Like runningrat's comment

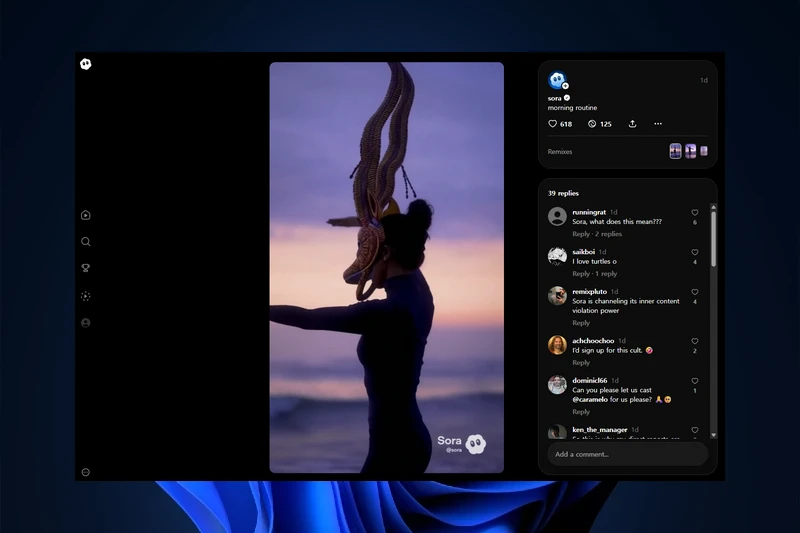(695, 213)
